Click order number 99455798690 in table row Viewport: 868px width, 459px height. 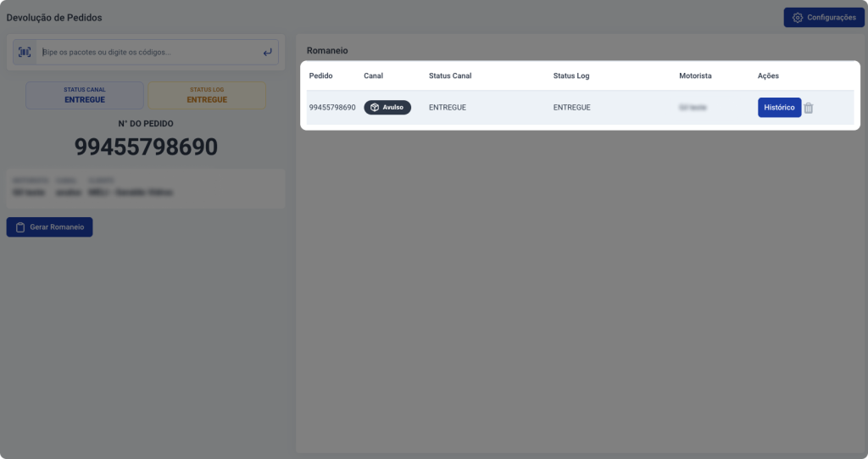tap(332, 108)
